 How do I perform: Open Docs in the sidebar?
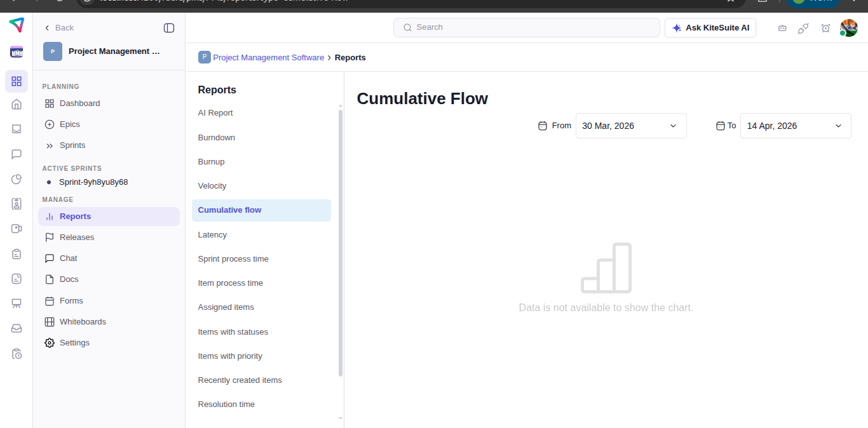click(x=109, y=279)
